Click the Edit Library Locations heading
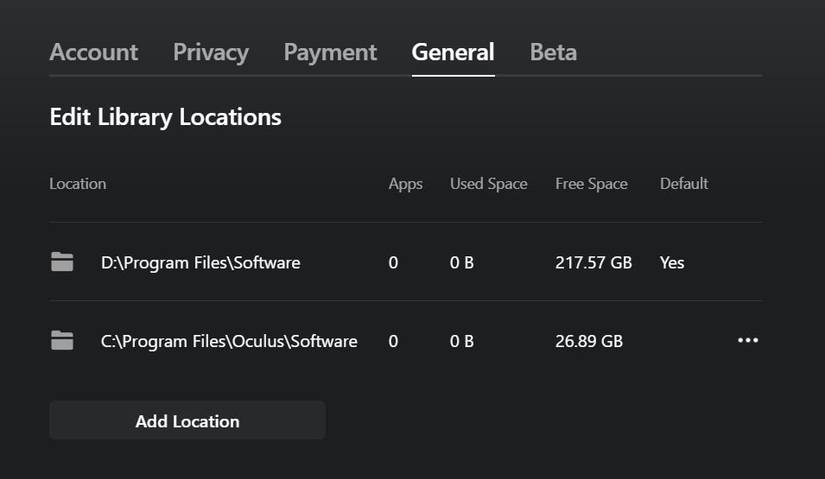 click(165, 117)
